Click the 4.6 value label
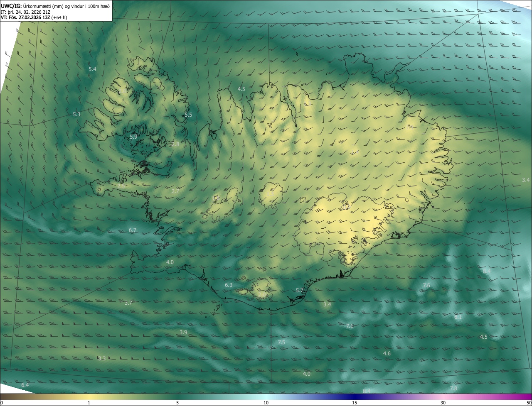532x406 pixels. [387, 354]
